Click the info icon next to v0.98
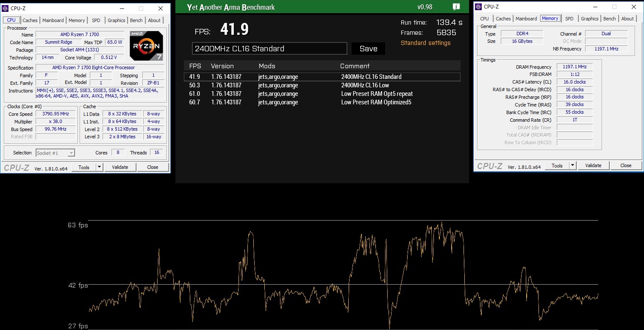 coord(456,7)
